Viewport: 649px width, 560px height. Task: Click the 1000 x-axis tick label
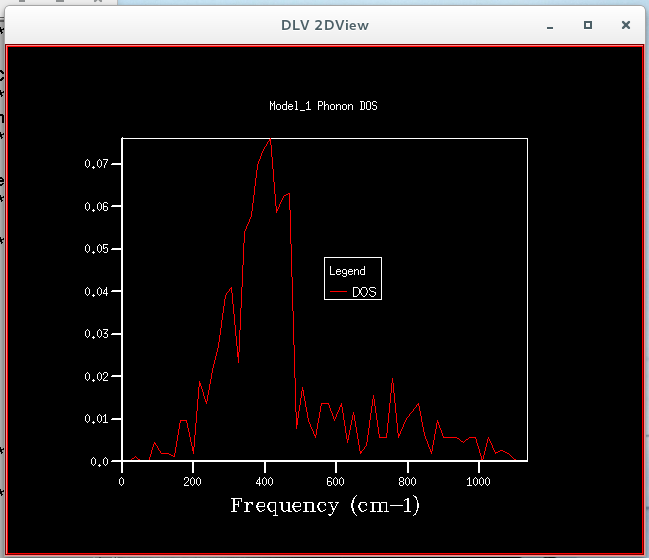478,482
